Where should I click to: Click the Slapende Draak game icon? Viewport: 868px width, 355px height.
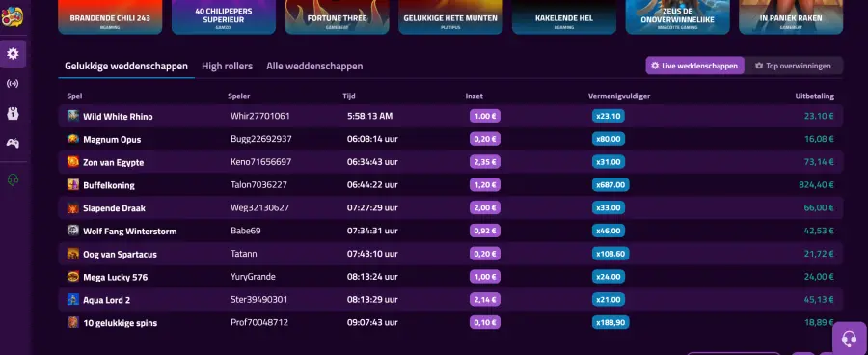click(x=73, y=208)
